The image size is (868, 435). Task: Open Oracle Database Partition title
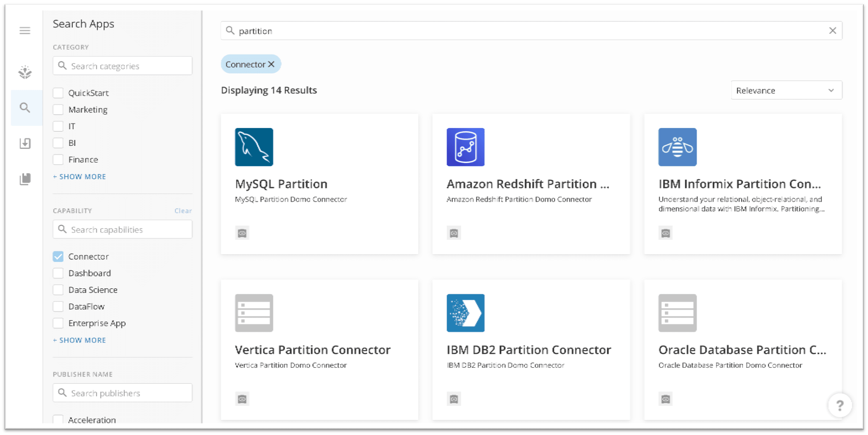(742, 350)
